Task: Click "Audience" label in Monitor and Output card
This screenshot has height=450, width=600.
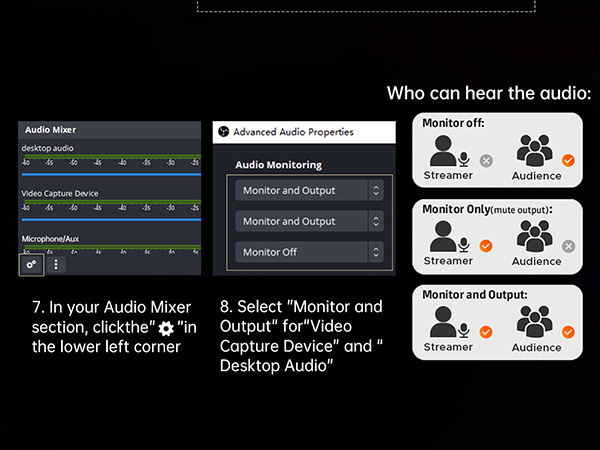Action: point(536,347)
